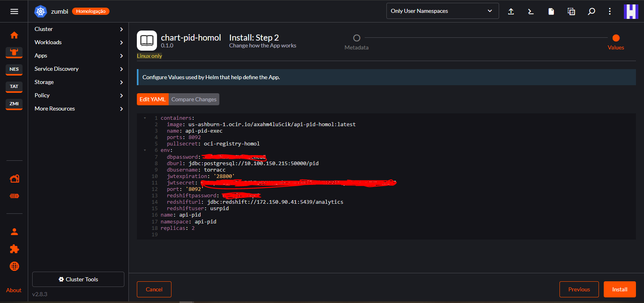Click the Cluster Tools button
Viewport: 644px width, 303px height.
78,279
